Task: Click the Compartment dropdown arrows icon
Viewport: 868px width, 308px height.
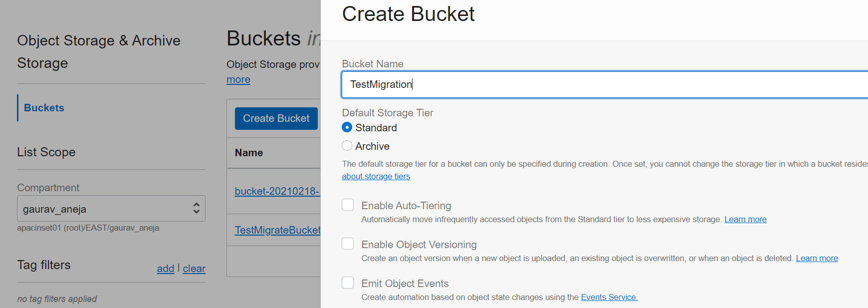Action: [x=197, y=209]
